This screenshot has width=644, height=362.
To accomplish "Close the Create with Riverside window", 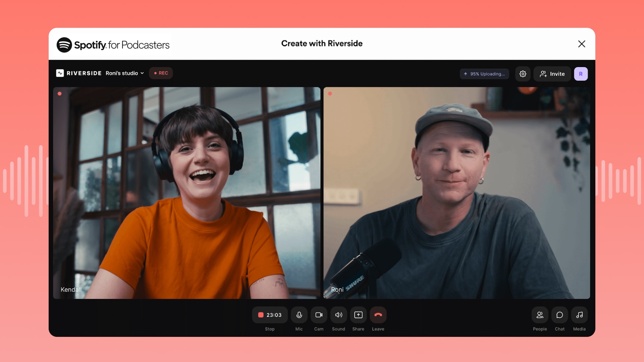I will (x=581, y=44).
